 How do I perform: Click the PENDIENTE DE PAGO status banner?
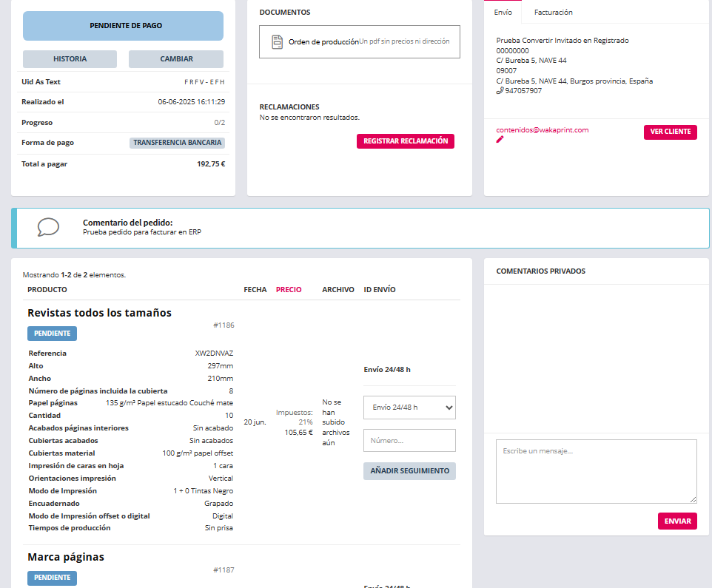[123, 26]
